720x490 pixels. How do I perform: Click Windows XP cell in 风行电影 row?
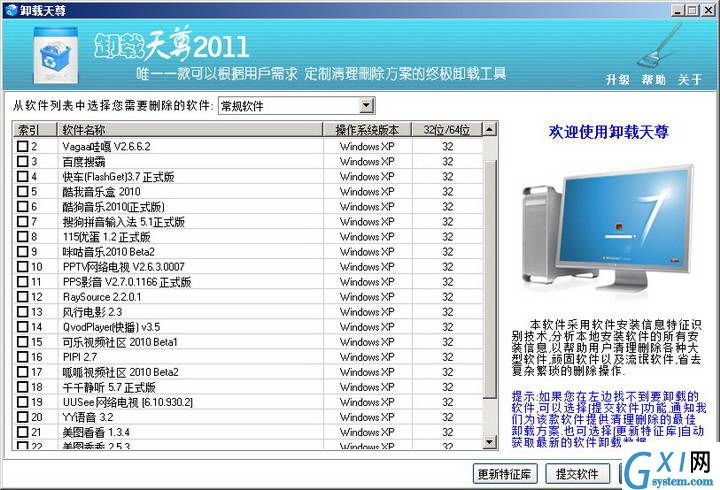click(367, 312)
